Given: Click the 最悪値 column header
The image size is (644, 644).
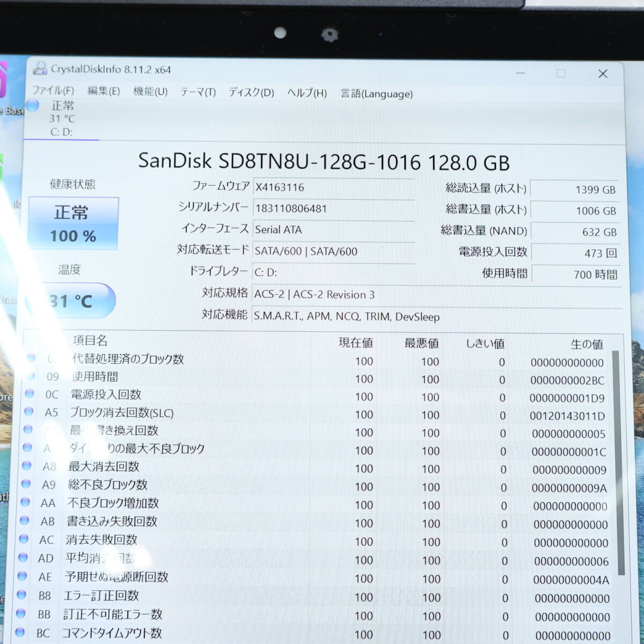Looking at the screenshot, I should click(x=421, y=343).
